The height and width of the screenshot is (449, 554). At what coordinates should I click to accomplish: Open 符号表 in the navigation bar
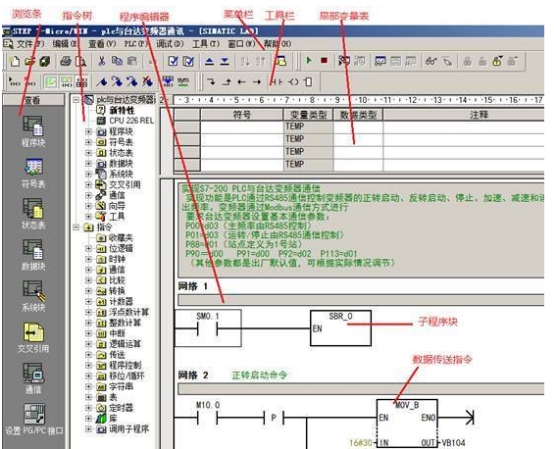pyautogui.click(x=33, y=173)
